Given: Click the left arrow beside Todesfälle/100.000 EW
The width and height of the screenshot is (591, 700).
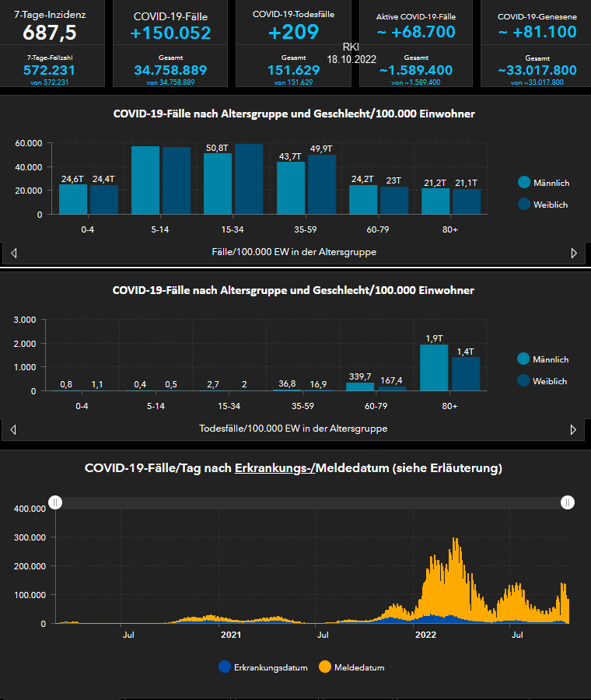Looking at the screenshot, I should coord(14,429).
